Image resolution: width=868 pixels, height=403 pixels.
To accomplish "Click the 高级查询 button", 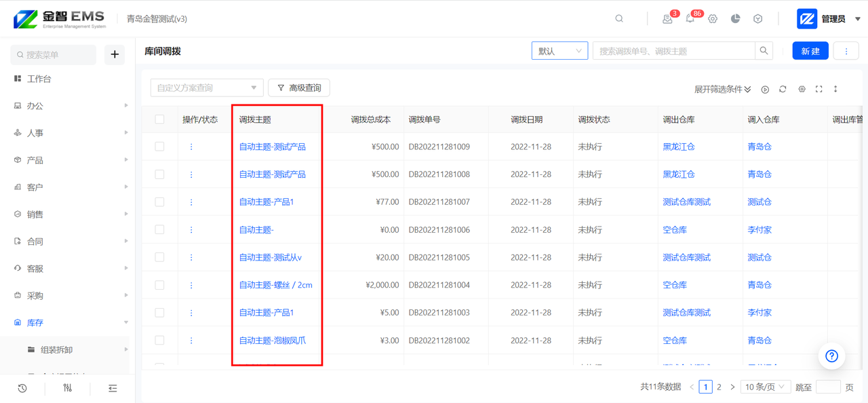I will 299,88.
